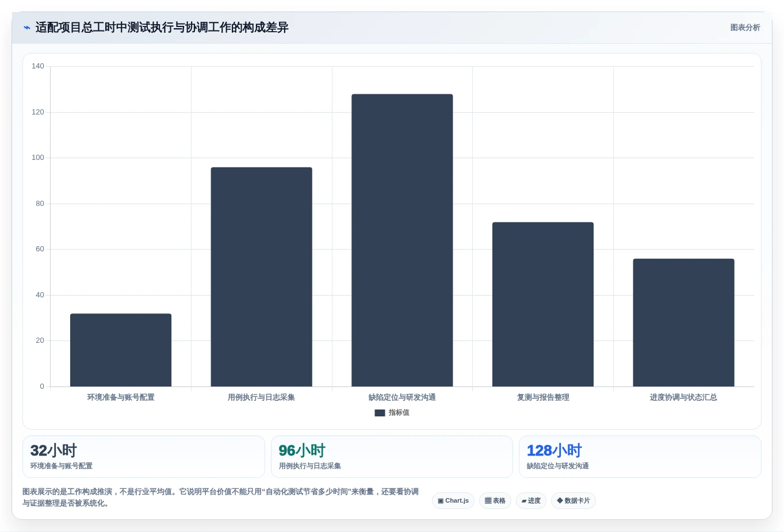The height and width of the screenshot is (532, 784).
Task: Click the 进度协调与状态汇总 axis label
Action: [683, 397]
